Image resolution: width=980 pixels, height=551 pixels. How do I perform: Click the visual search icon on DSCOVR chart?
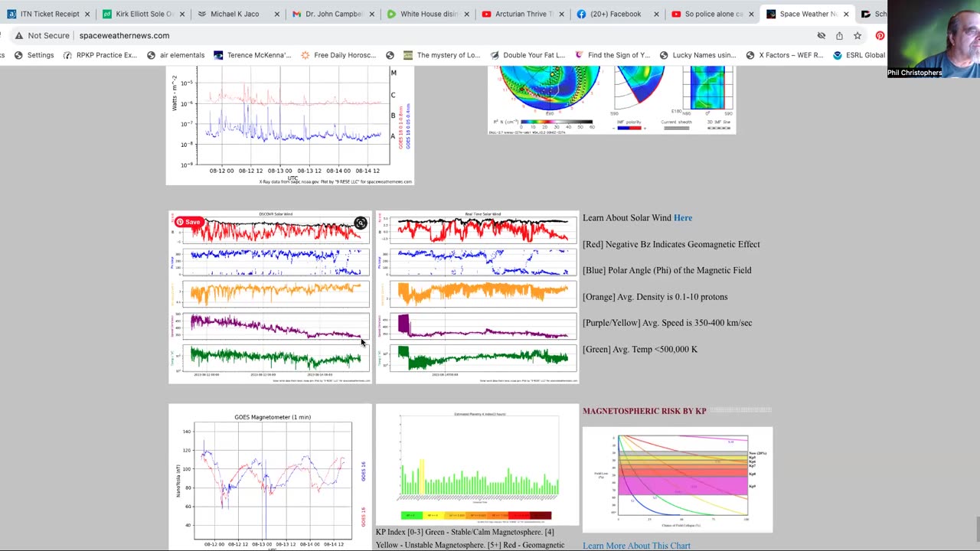tap(361, 223)
